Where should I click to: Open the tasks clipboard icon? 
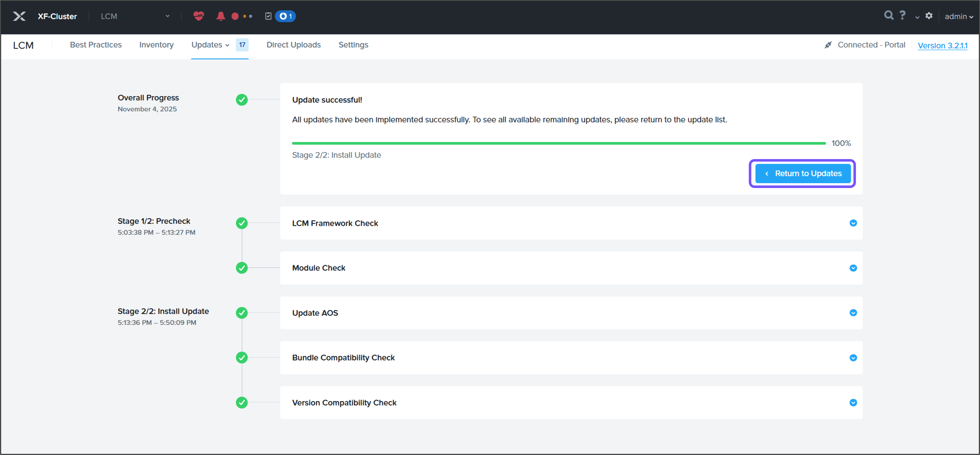(x=268, y=16)
